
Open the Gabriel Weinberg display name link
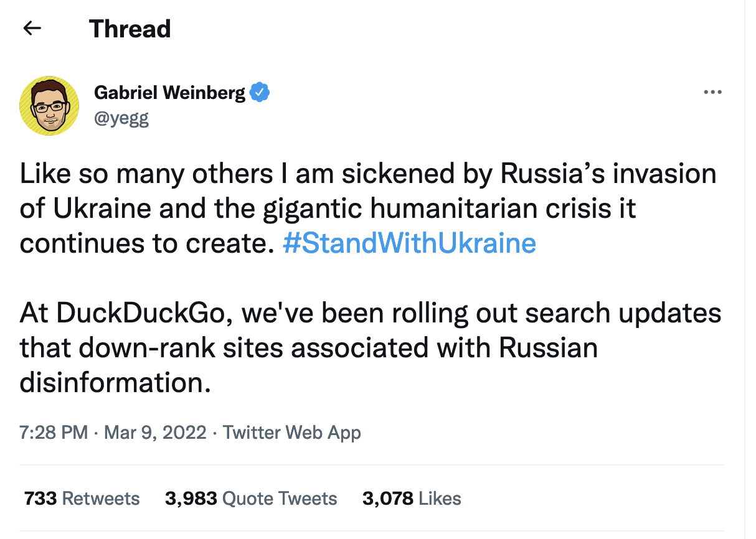169,93
